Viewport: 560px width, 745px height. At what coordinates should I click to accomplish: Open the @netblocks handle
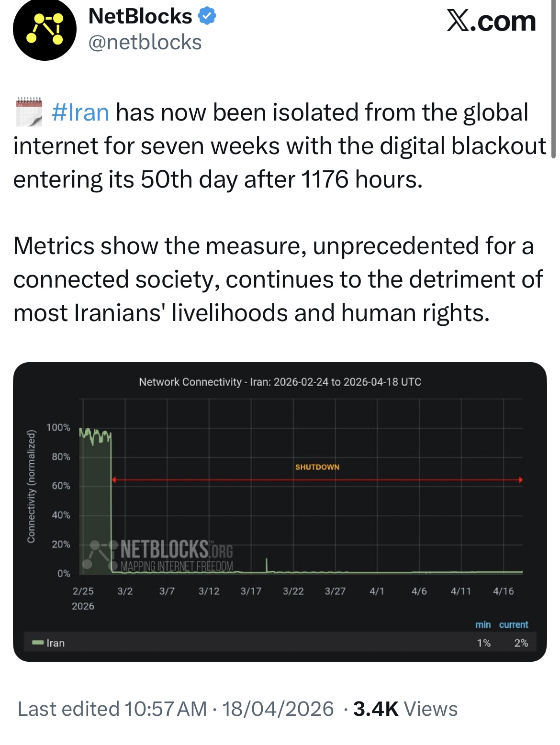point(145,43)
